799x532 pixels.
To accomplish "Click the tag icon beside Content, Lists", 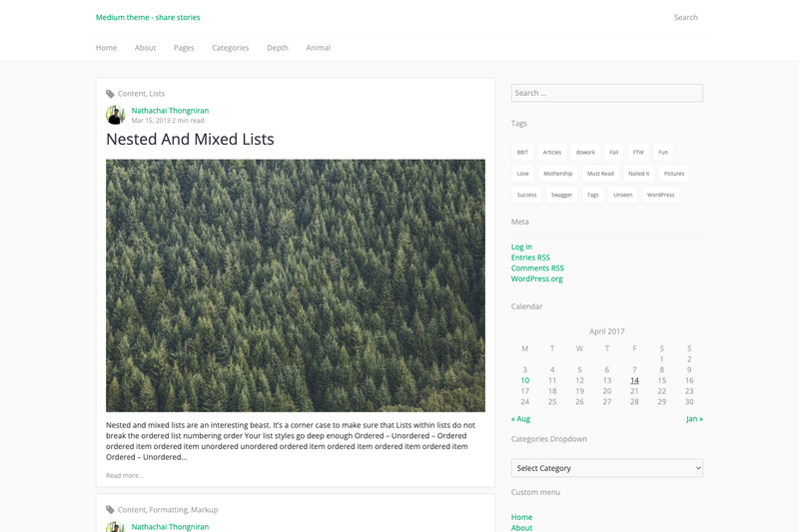I will pyautogui.click(x=110, y=94).
